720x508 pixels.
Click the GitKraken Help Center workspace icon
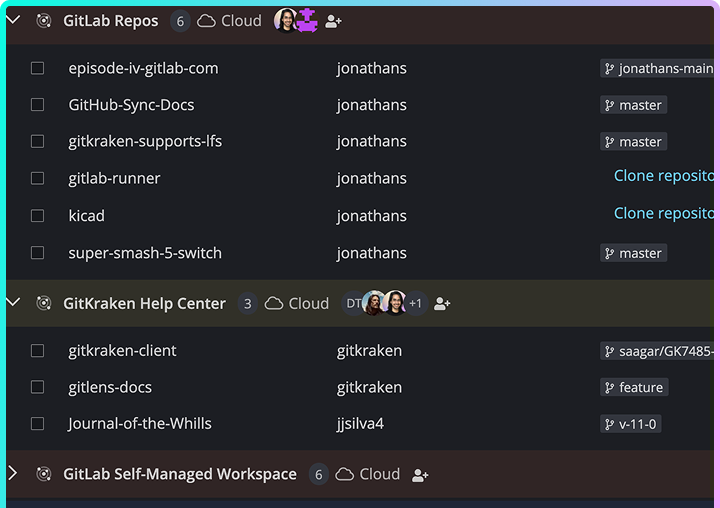[44, 304]
